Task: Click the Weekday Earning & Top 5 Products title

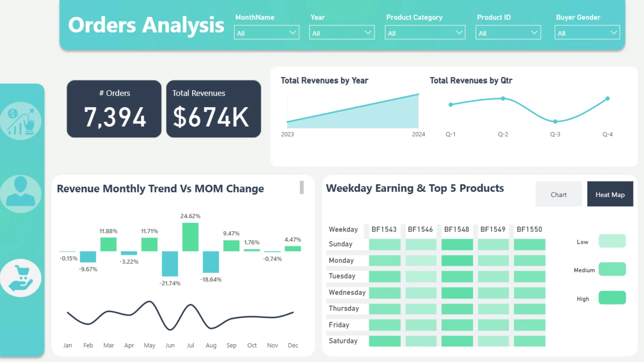Action: 415,188
